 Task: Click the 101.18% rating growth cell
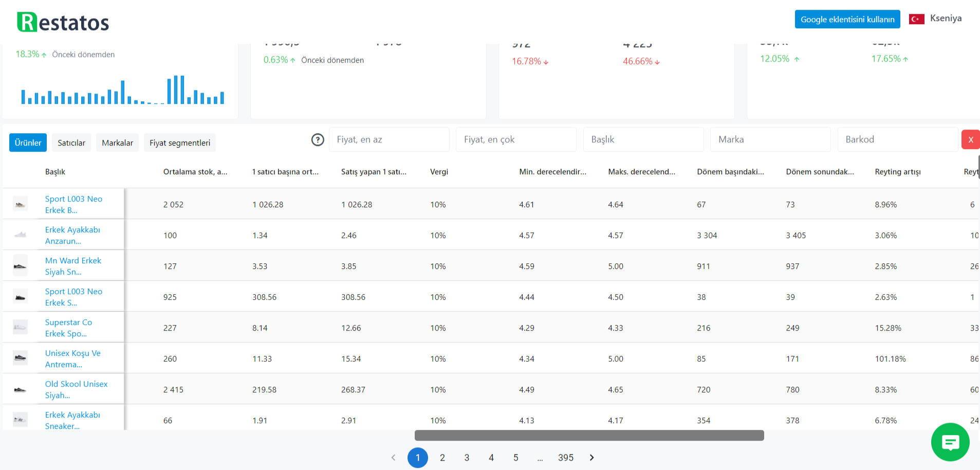point(890,359)
